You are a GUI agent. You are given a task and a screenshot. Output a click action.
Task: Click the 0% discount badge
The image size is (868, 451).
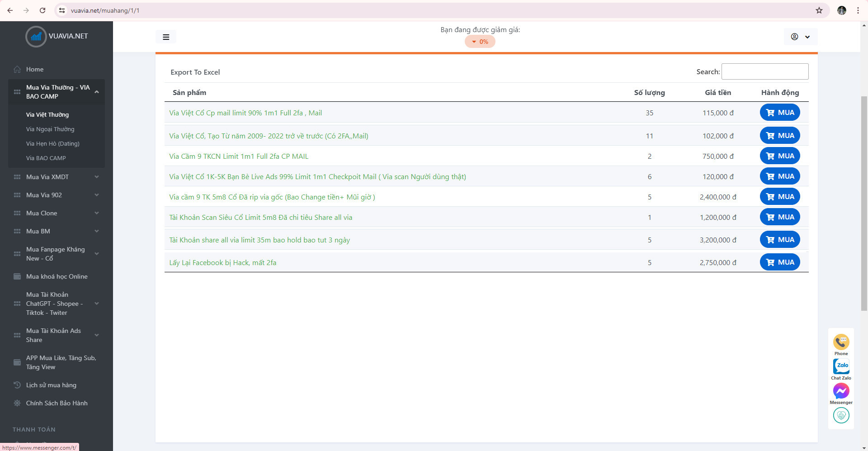coord(480,42)
